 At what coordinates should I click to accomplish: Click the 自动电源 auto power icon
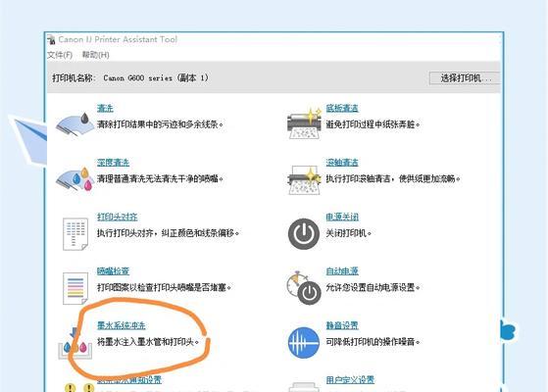[x=304, y=288]
